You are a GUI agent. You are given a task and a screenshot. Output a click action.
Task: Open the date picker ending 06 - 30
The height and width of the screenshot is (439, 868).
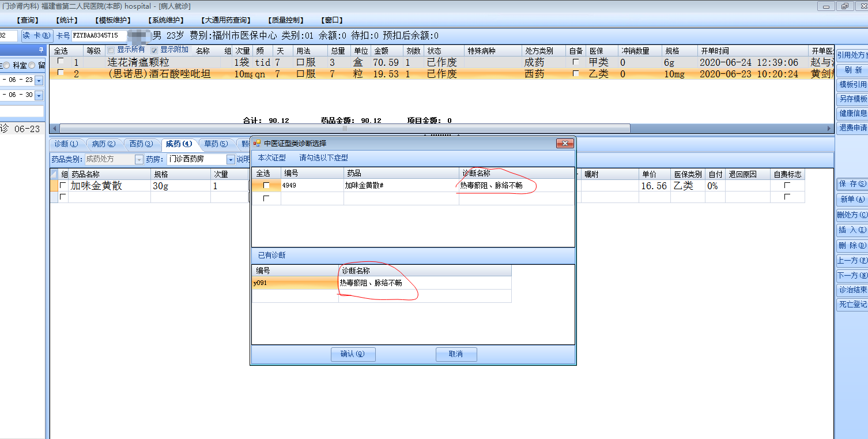coord(39,95)
